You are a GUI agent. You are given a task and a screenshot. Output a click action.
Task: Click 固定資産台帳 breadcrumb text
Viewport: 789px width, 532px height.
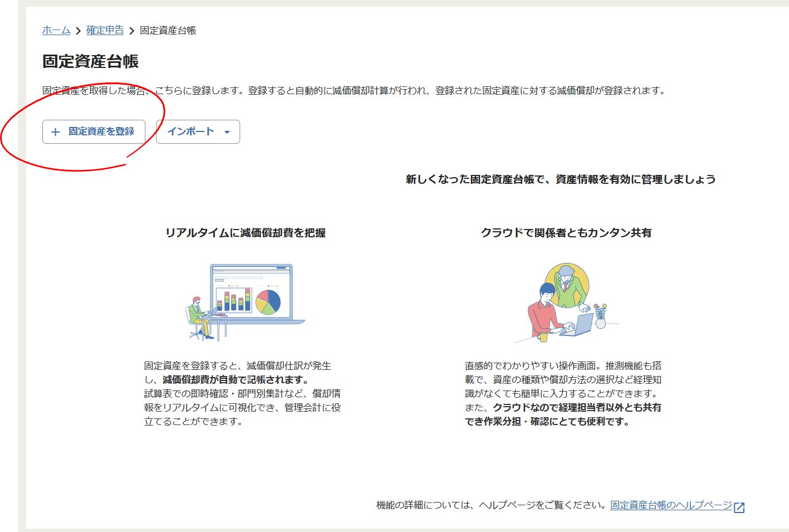[x=168, y=31]
